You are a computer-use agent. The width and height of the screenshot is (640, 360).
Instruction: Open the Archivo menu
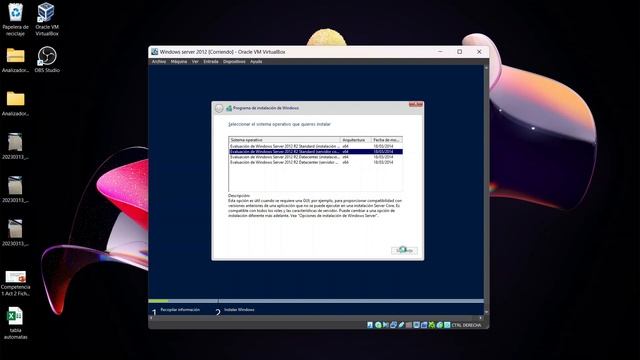159,62
